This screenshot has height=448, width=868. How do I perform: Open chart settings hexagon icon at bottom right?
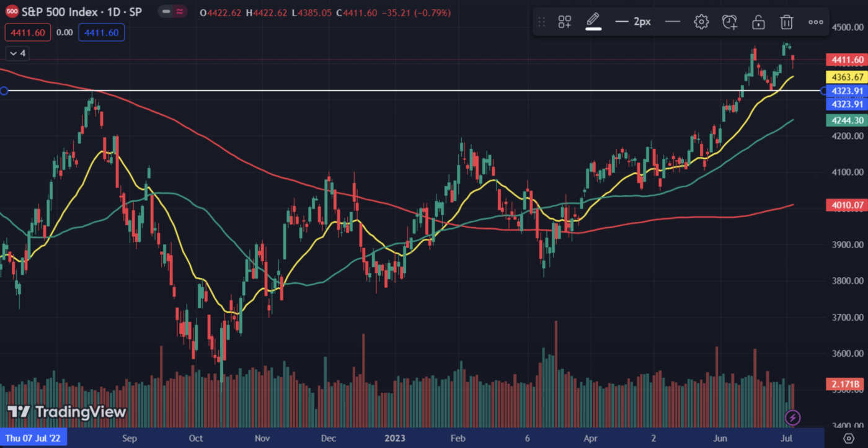[x=849, y=438]
